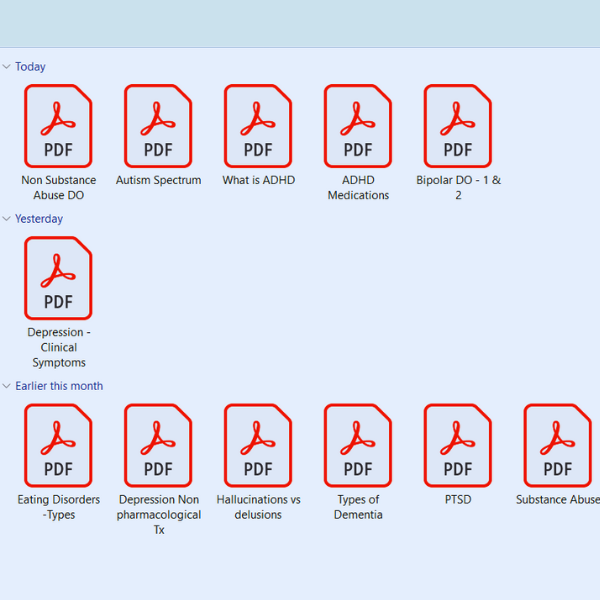
Task: Select the Substance Abuse PDF icon
Action: click(x=558, y=445)
